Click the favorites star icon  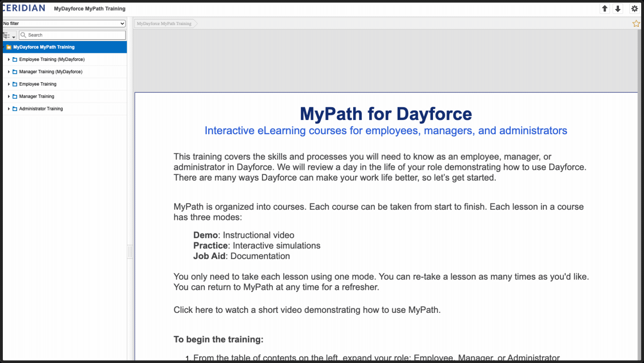[636, 24]
